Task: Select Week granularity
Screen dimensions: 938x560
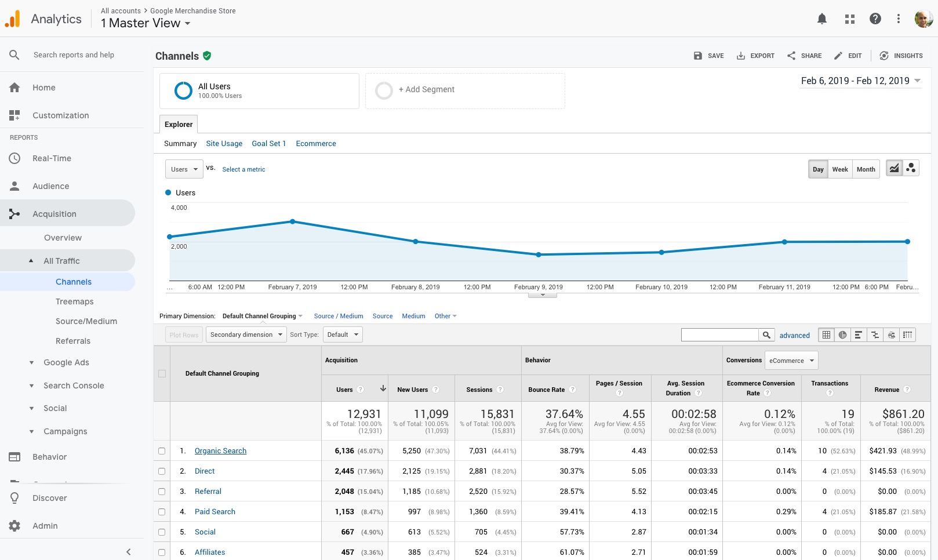Action: click(x=840, y=169)
